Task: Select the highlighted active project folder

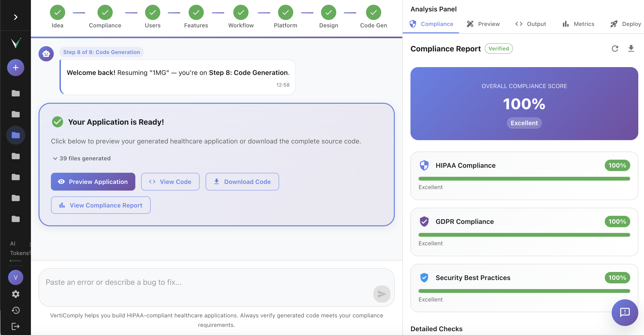Action: point(15,135)
